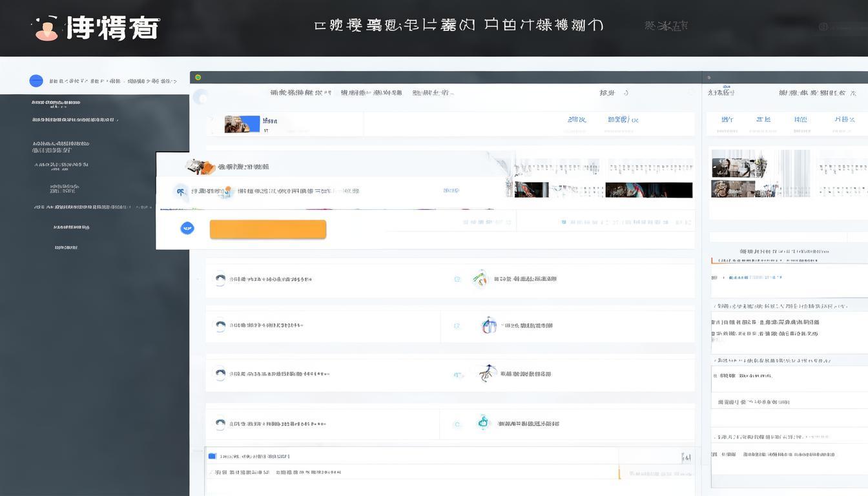The width and height of the screenshot is (868, 496).
Task: Open the teal app icon in the bottom list row
Action: 483,423
